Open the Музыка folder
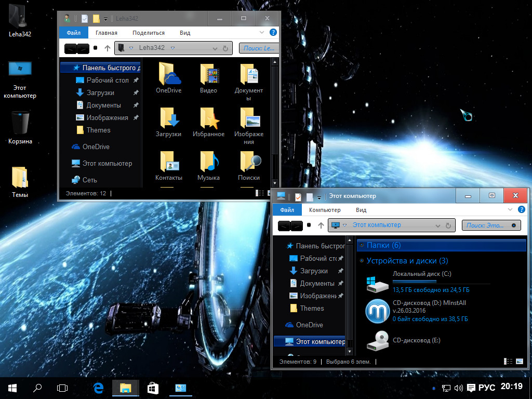The width and height of the screenshot is (532, 399). 208,162
